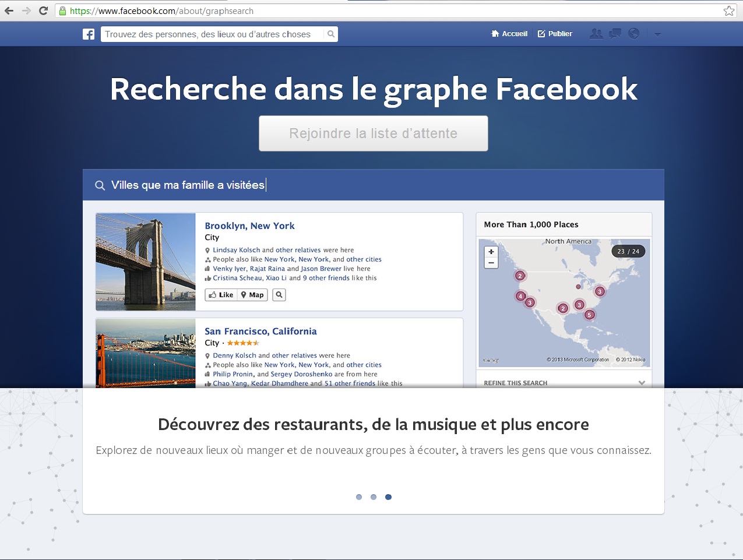The height and width of the screenshot is (560, 743).
Task: Click 'More Than 1,000 Places' heading
Action: 531,224
